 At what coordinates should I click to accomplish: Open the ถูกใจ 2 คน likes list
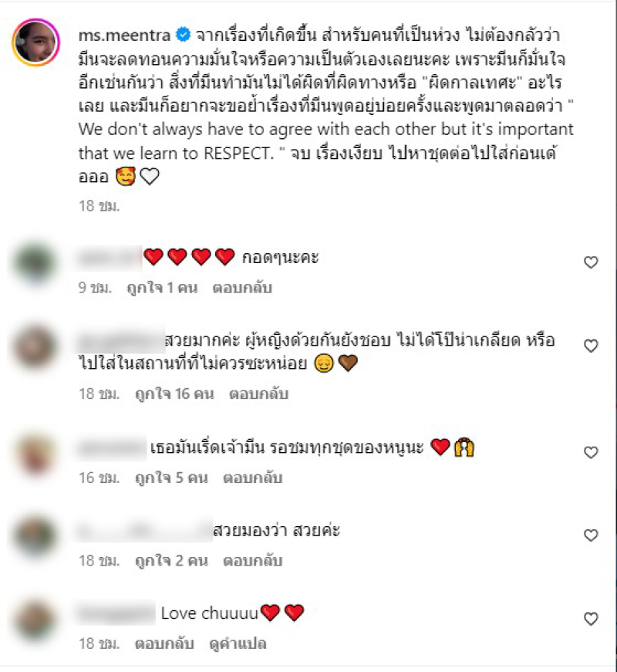pos(171,561)
